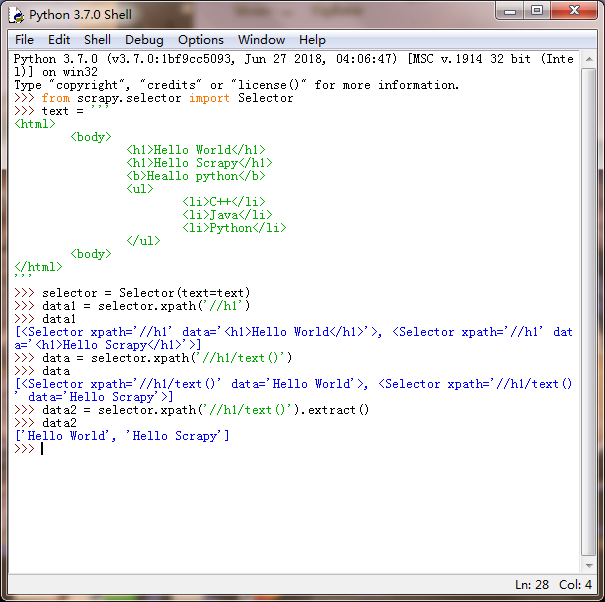This screenshot has height=602, width=605.
Task: Click the opening <ul> tag
Action: [140, 189]
